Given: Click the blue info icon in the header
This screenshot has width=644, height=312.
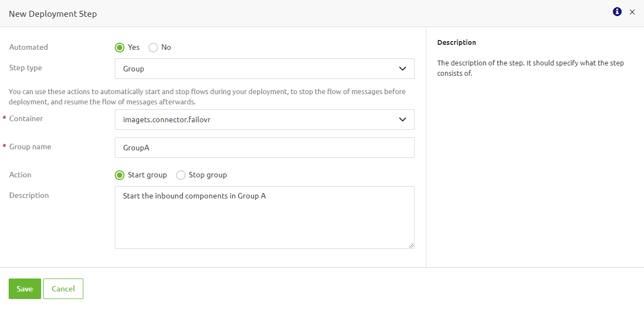Looking at the screenshot, I should pyautogui.click(x=617, y=11).
